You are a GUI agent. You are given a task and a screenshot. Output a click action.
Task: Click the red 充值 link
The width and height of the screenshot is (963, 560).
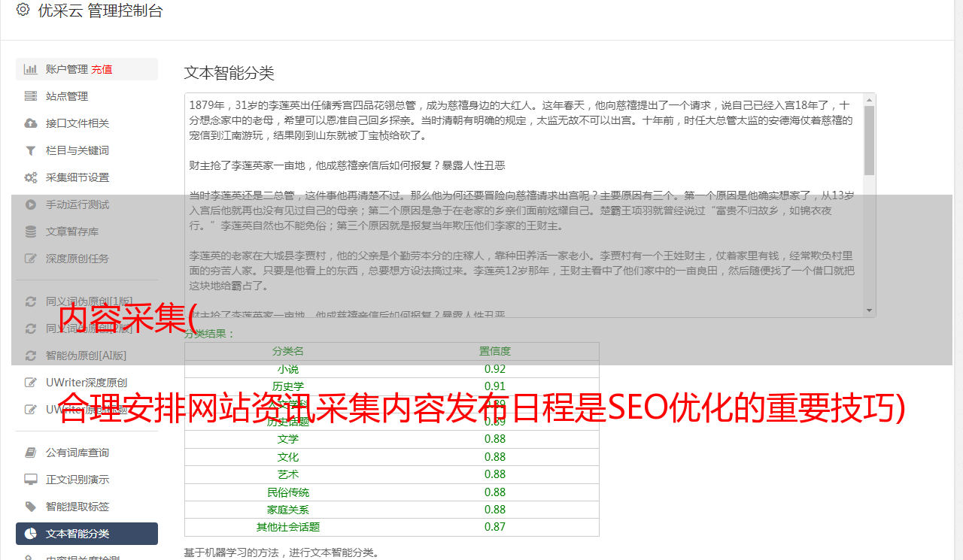(x=102, y=69)
